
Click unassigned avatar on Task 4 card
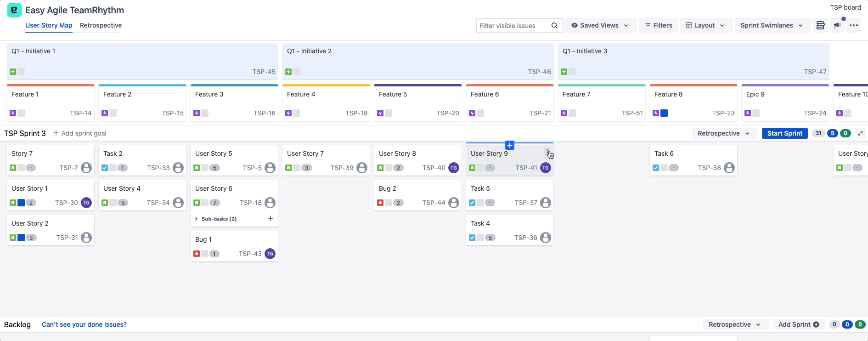(x=546, y=238)
